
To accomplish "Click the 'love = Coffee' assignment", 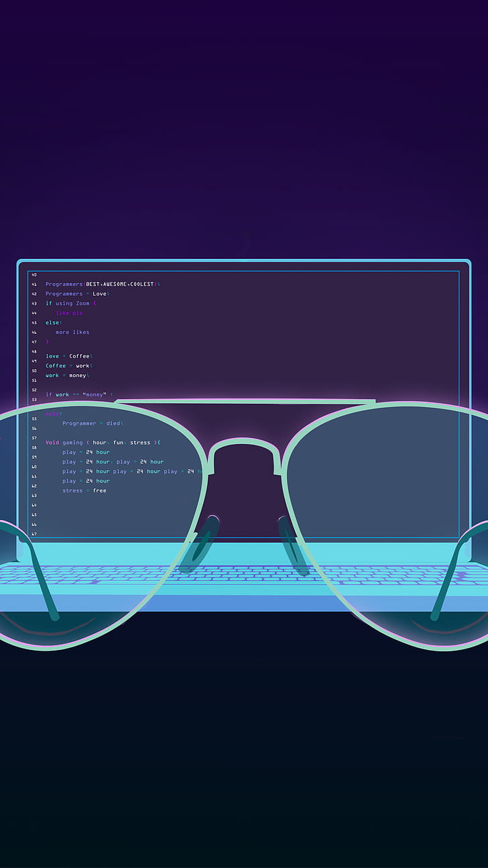I will tap(68, 356).
